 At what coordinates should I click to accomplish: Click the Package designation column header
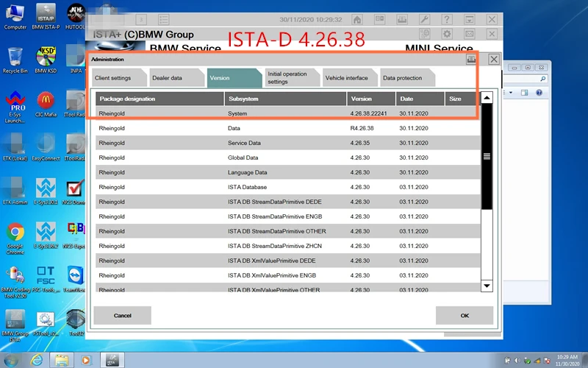pos(159,99)
